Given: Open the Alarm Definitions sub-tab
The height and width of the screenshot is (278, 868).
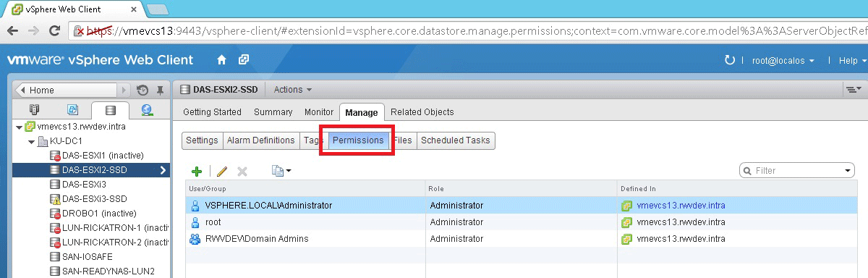Looking at the screenshot, I should pos(260,140).
